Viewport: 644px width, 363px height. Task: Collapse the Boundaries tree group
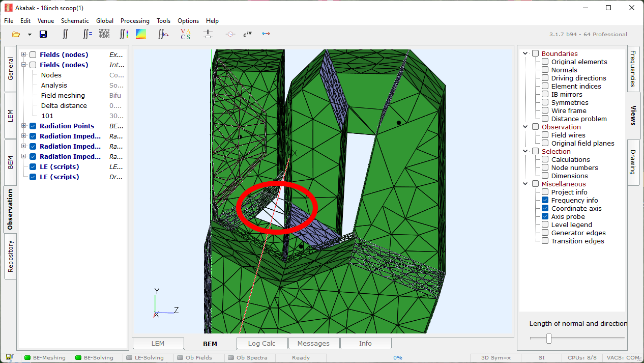click(525, 53)
